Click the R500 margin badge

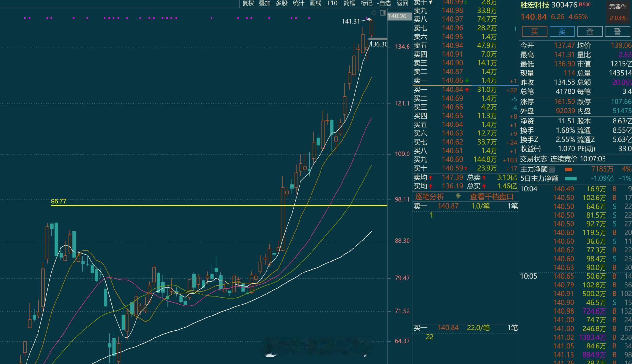click(x=585, y=5)
